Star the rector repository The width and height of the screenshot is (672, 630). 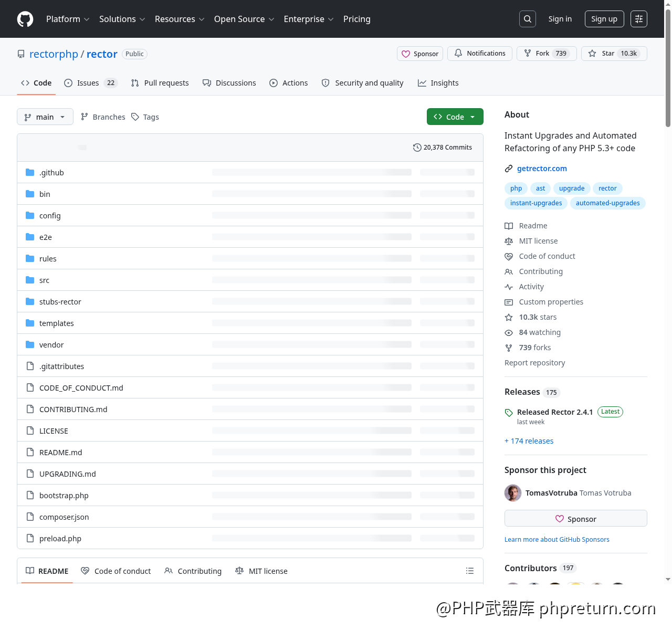tap(614, 54)
